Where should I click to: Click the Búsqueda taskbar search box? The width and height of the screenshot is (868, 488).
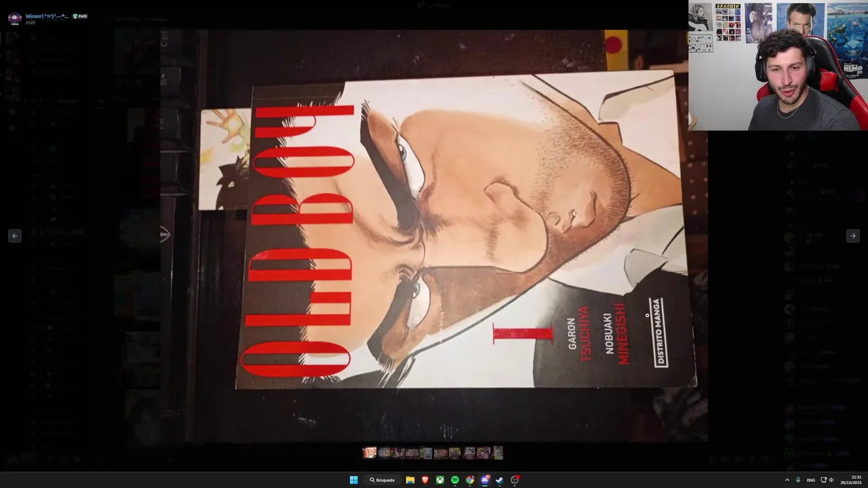click(383, 480)
